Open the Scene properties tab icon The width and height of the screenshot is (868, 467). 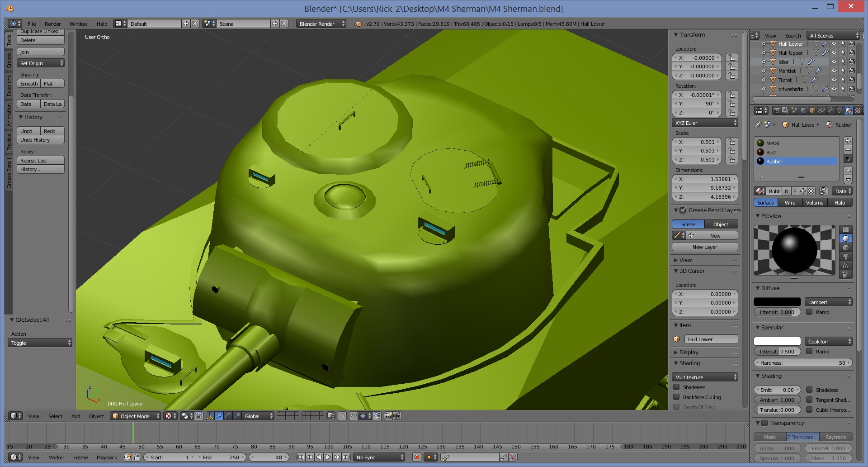tap(795, 110)
